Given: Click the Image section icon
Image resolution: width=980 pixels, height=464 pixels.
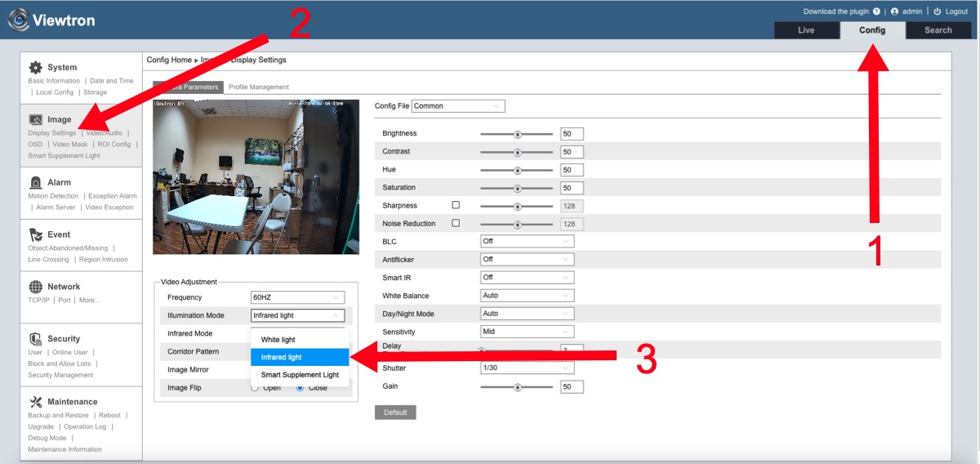Looking at the screenshot, I should point(35,119).
